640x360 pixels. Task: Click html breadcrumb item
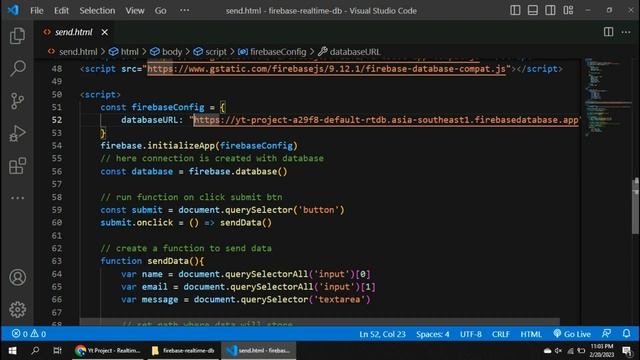click(x=129, y=52)
